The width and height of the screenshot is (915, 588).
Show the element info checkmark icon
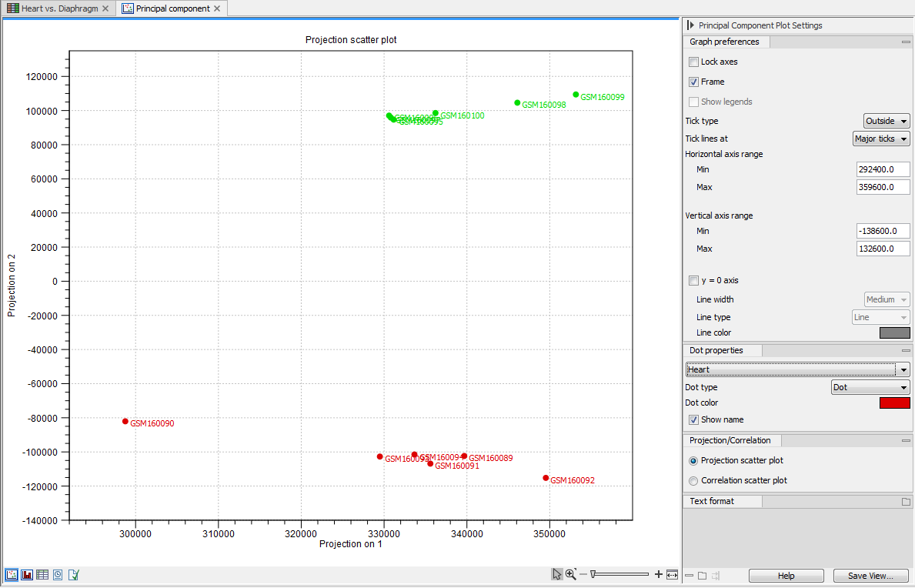74,574
